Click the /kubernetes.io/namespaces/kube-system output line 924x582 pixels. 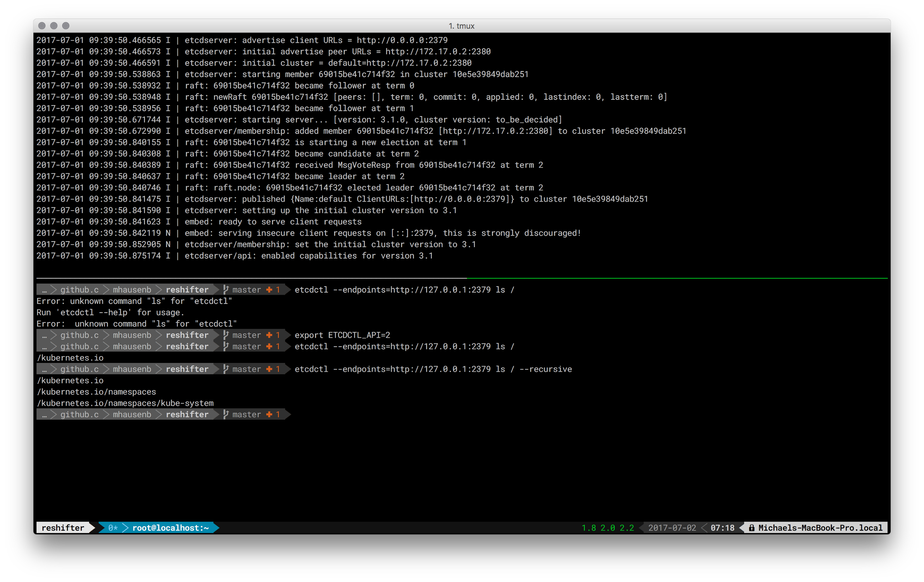tap(125, 403)
